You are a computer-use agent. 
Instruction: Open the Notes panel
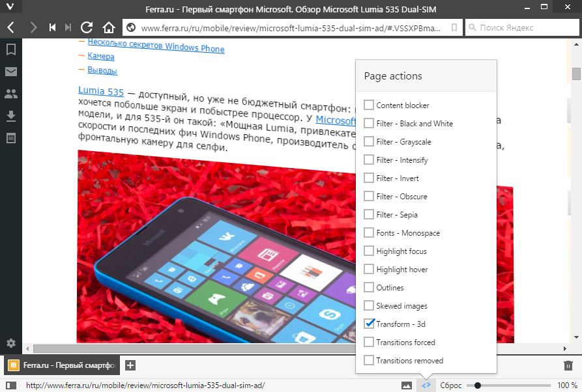pyautogui.click(x=11, y=138)
